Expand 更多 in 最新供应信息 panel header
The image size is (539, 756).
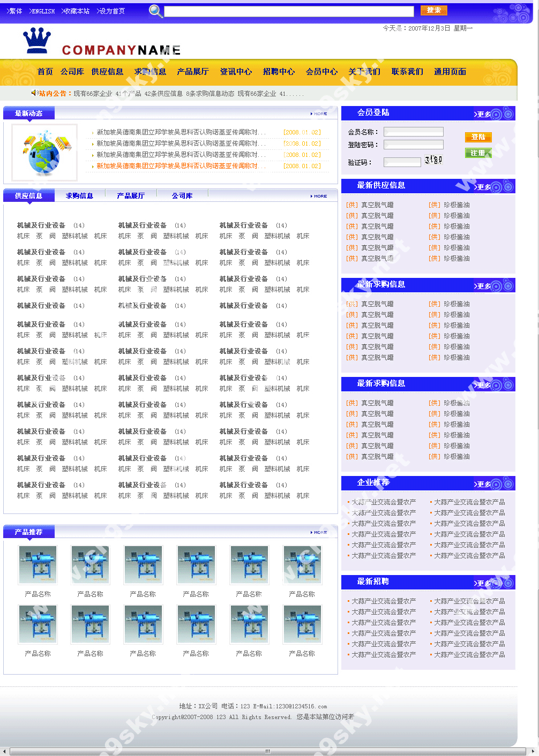click(x=482, y=187)
